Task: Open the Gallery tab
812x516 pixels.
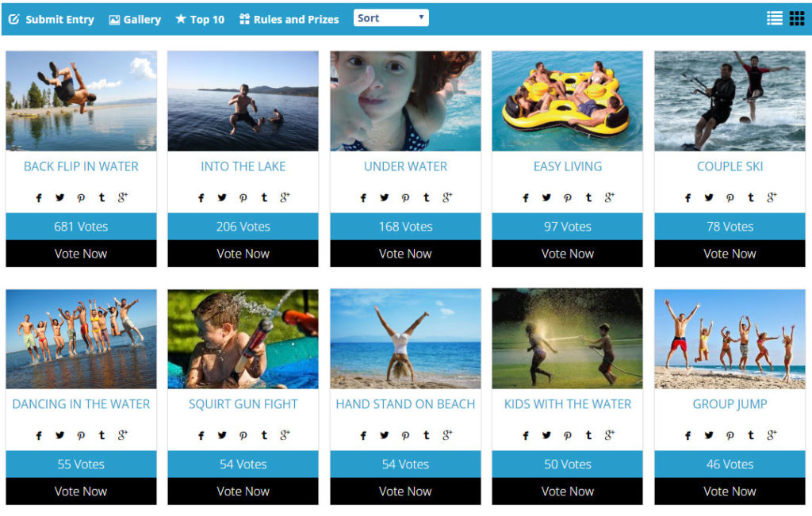Action: pyautogui.click(x=135, y=19)
